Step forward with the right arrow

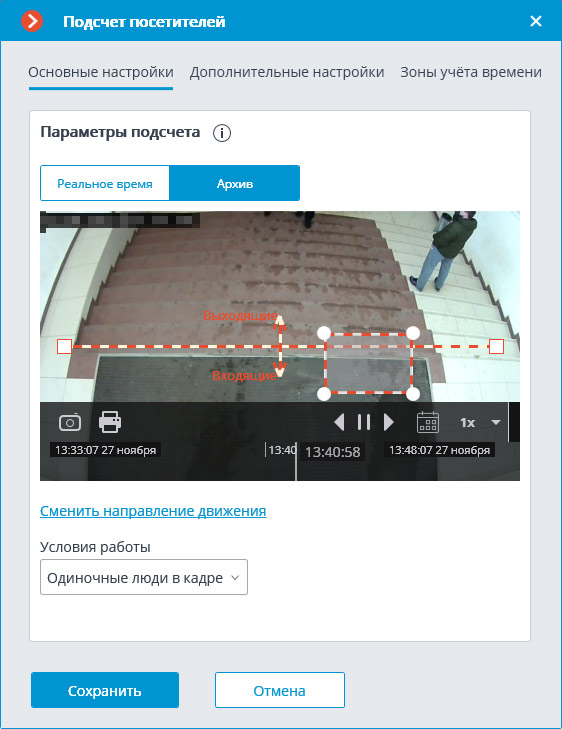click(389, 422)
